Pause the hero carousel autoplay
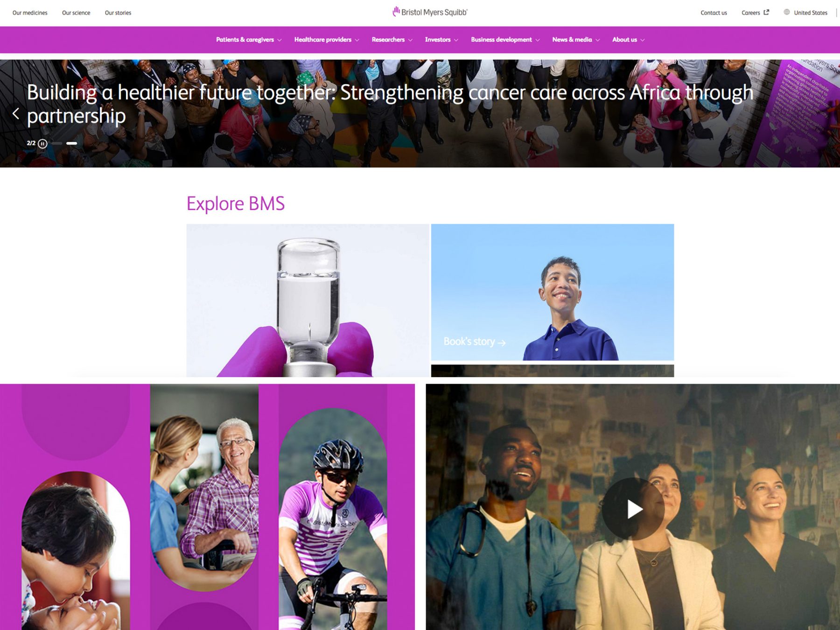The width and height of the screenshot is (840, 630). coord(42,143)
